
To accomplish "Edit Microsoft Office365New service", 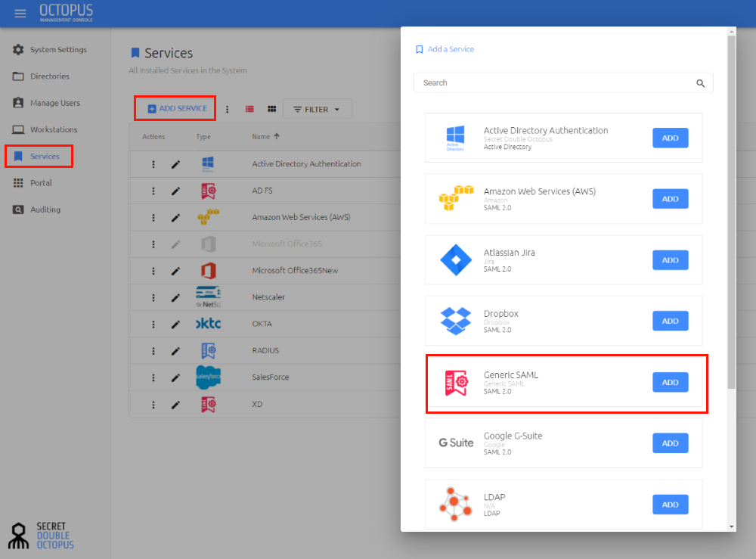I will 176,271.
